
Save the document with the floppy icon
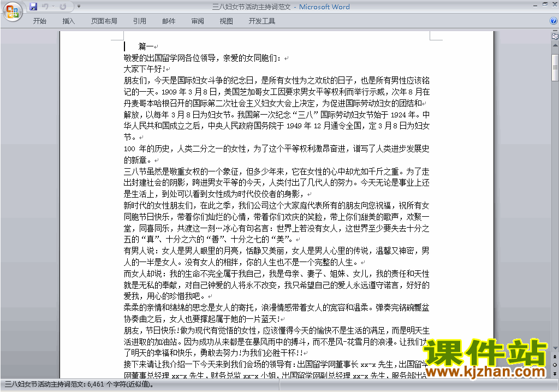click(x=33, y=7)
